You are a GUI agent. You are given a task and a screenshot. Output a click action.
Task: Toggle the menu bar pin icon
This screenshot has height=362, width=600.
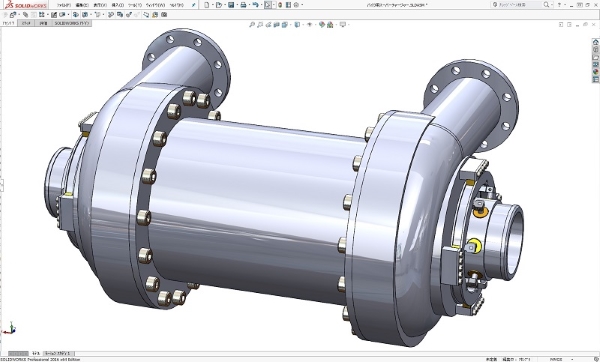tap(194, 5)
